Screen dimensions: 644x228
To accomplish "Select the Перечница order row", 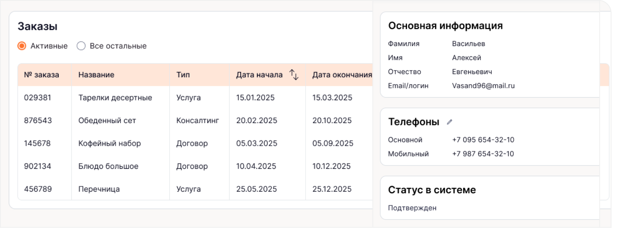I will coord(195,189).
